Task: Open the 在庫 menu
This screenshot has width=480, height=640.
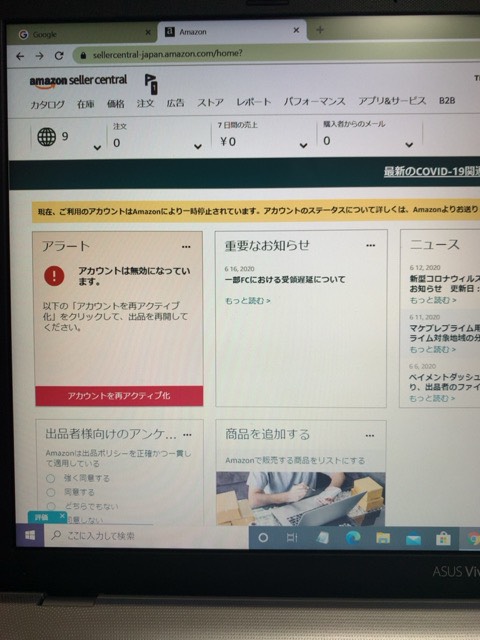Action: click(x=86, y=104)
